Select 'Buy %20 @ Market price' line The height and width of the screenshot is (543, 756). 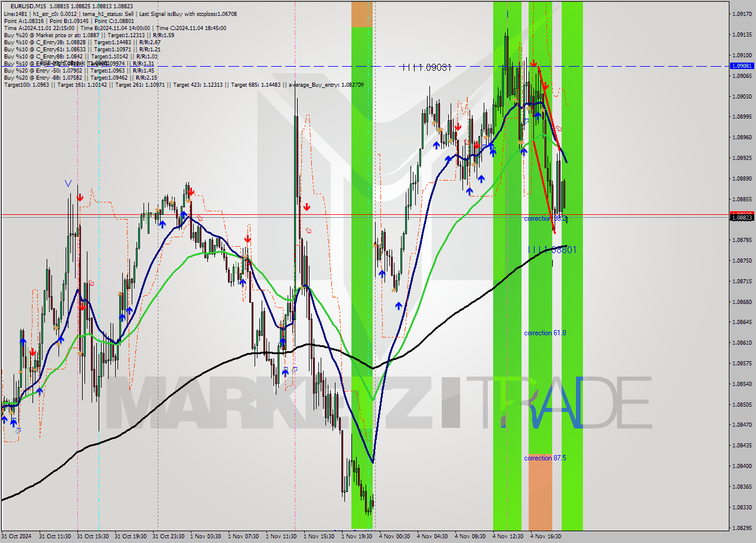pos(89,35)
